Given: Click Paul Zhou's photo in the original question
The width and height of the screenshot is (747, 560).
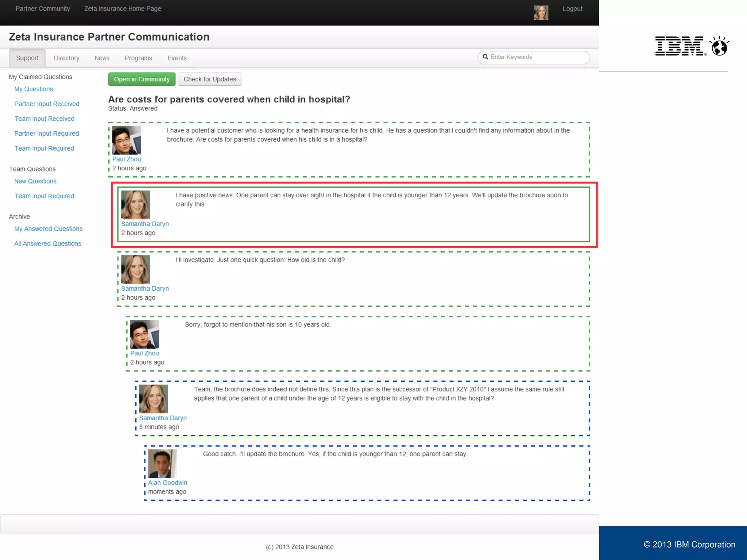Looking at the screenshot, I should [x=126, y=140].
